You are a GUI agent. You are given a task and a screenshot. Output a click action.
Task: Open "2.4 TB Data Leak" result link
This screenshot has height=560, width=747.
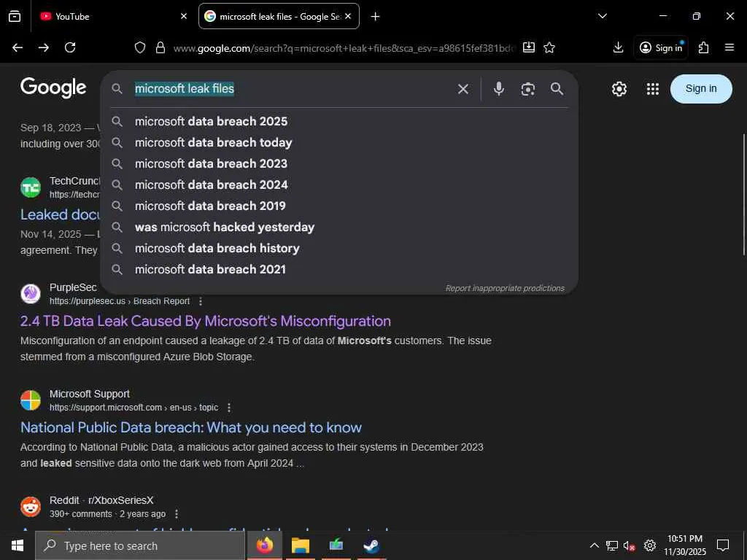tap(206, 321)
